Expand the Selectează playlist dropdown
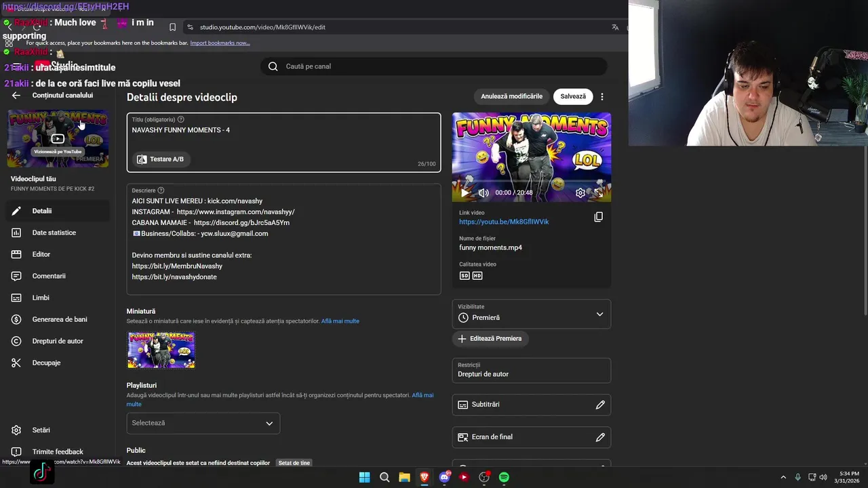This screenshot has height=488, width=868. pos(203,423)
